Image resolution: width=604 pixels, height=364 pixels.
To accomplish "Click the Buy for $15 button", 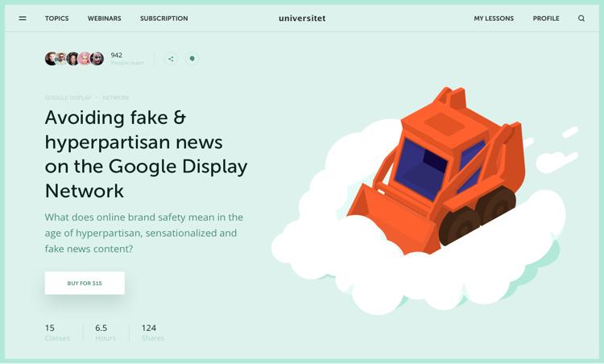I will pos(85,283).
